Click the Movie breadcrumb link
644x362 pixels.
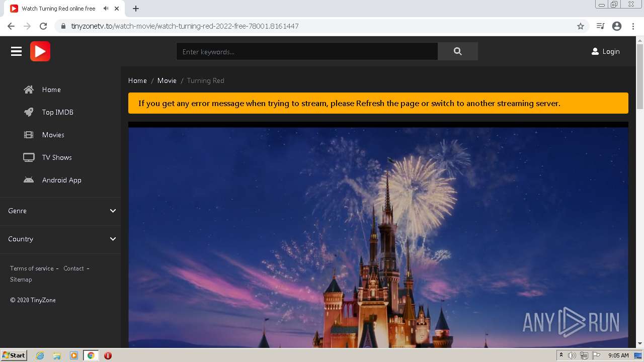pos(167,80)
